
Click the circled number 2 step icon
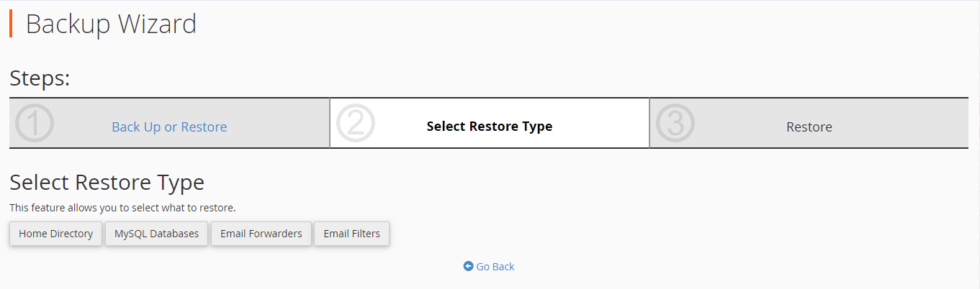click(x=356, y=123)
